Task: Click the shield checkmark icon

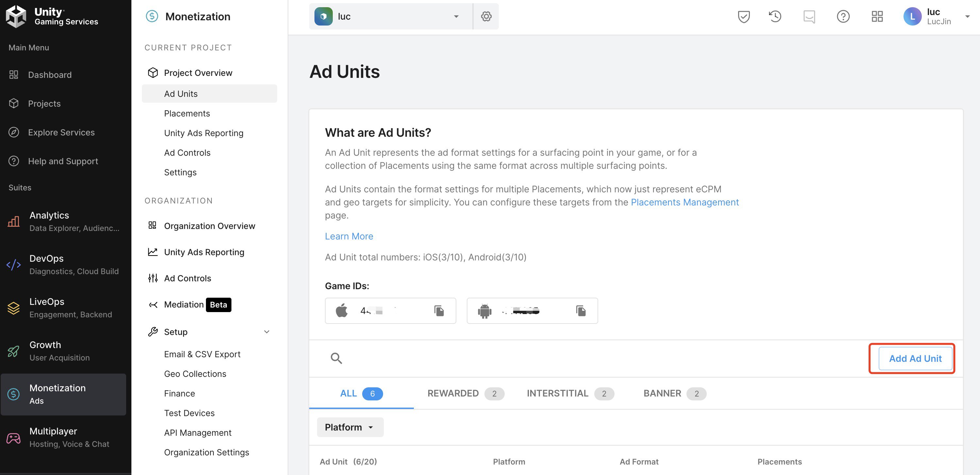Action: tap(743, 16)
